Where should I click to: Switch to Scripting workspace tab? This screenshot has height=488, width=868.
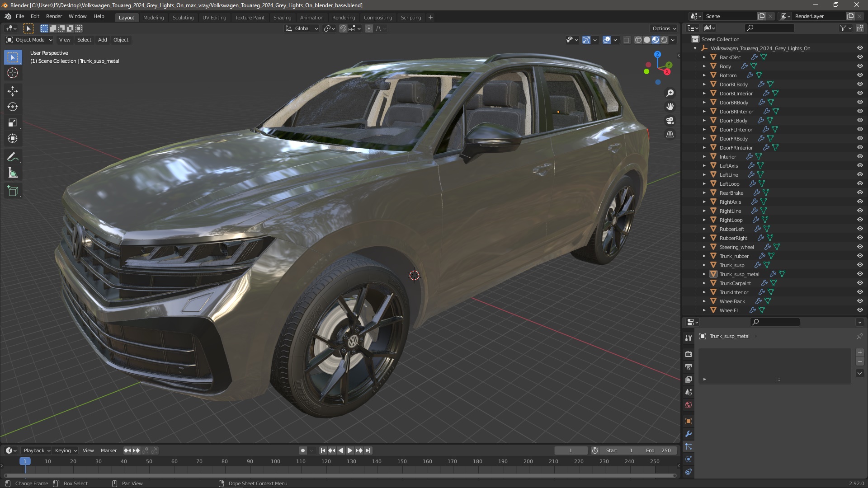410,18
